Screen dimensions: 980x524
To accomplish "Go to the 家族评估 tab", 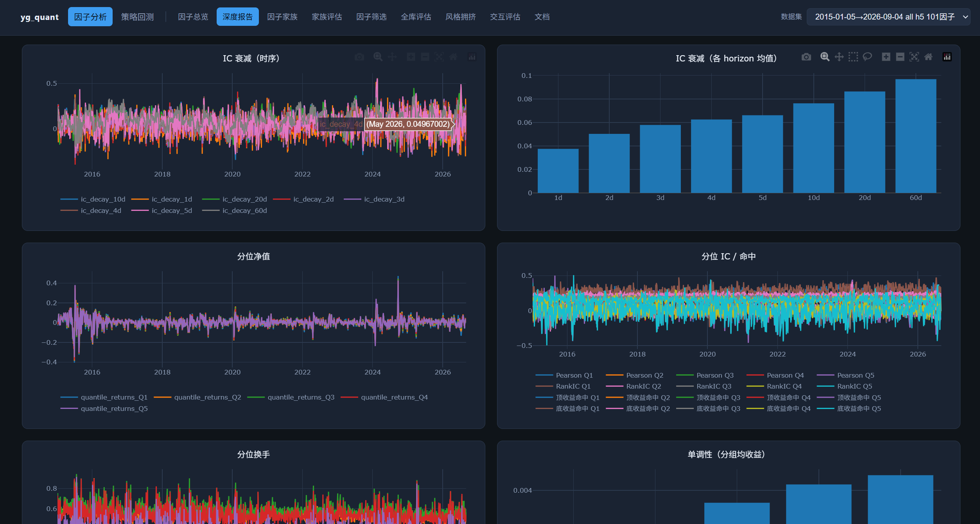I will coord(327,17).
